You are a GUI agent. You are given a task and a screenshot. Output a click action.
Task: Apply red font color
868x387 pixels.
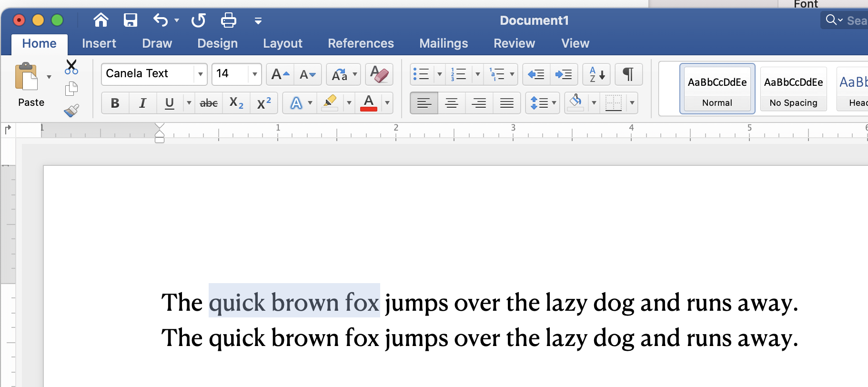point(369,103)
